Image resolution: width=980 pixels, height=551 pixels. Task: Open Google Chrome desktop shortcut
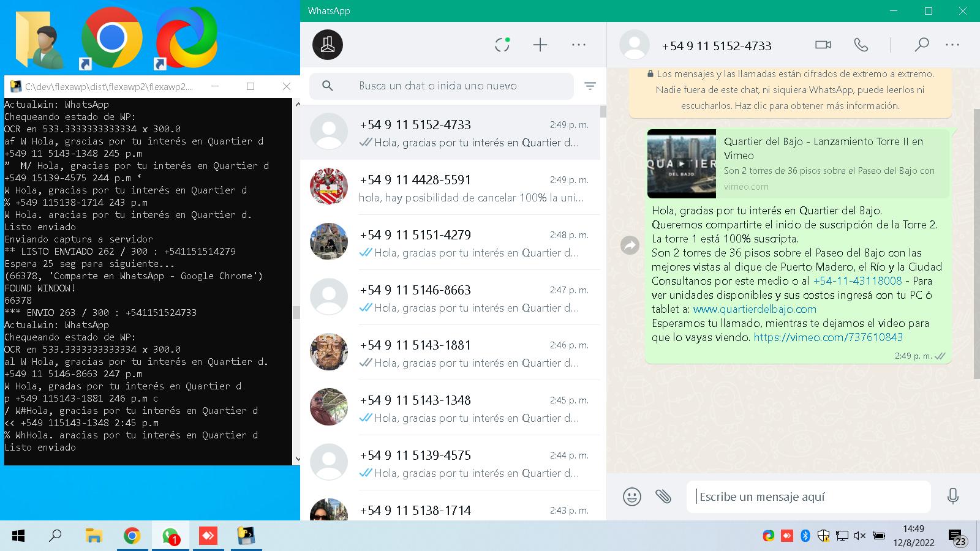(111, 39)
